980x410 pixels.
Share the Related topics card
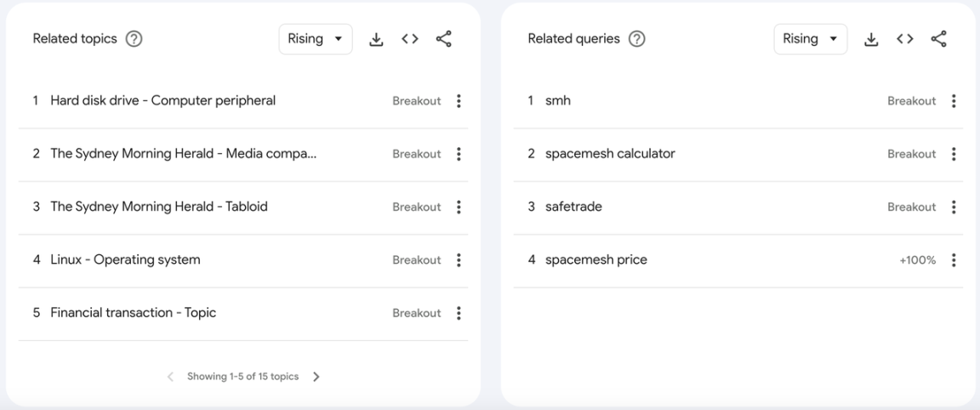point(443,39)
